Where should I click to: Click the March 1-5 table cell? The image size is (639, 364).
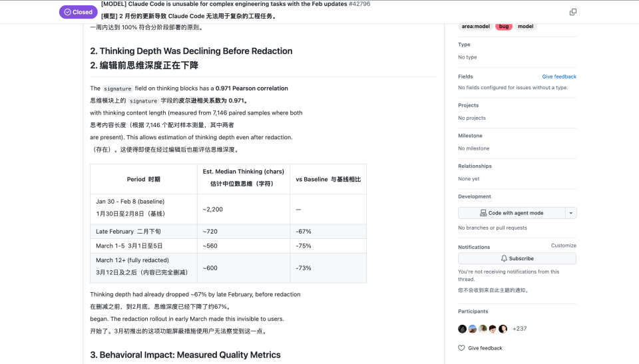[144, 246]
